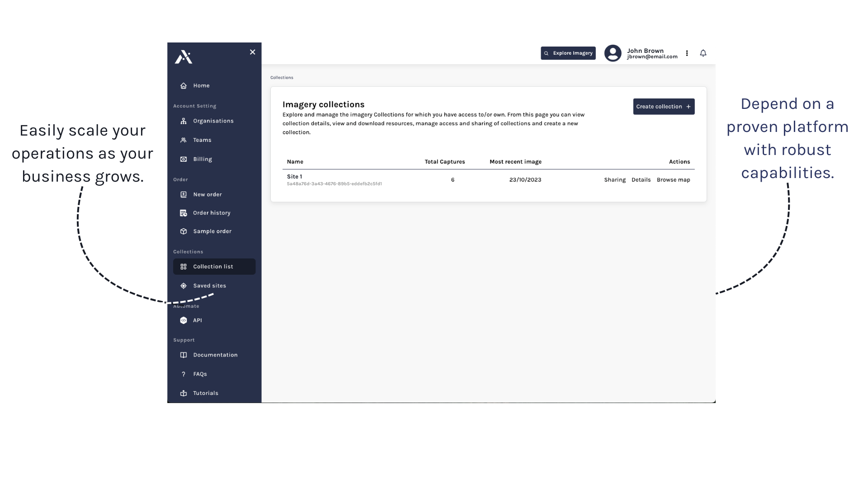The height and width of the screenshot is (488, 868).
Task: Click the John Brown profile avatar
Action: tap(613, 53)
